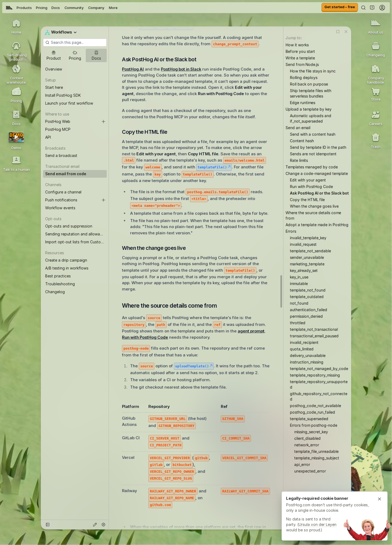The height and width of the screenshot is (545, 392).
Task: Open the Pricing desktop icon
Action: point(16,95)
